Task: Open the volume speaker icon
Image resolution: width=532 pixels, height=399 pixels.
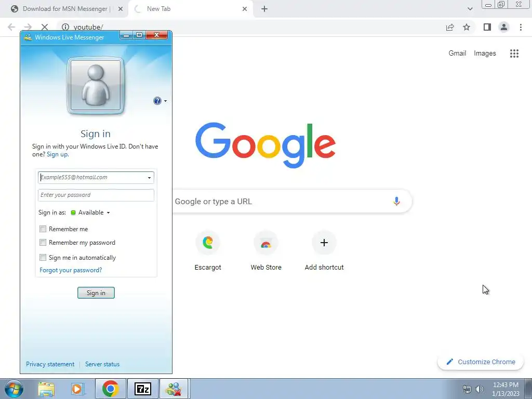Action: [480, 389]
